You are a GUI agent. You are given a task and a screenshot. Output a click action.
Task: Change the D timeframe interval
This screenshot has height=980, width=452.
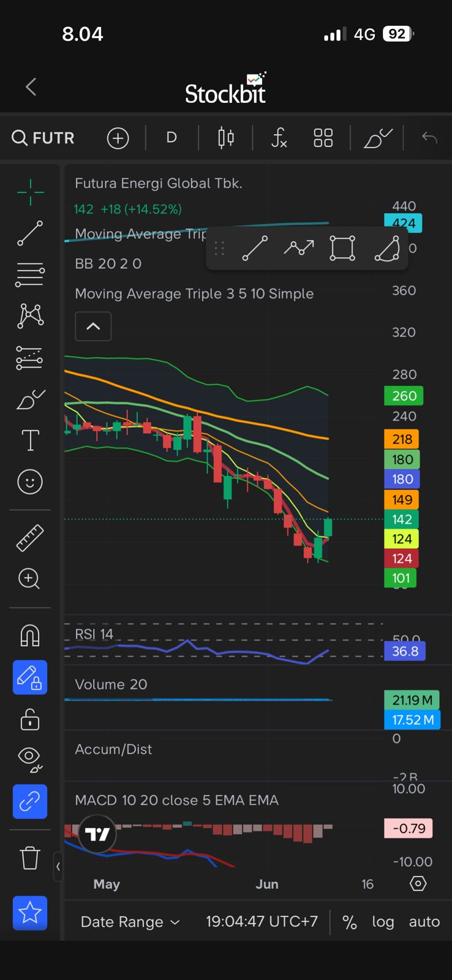pos(171,137)
